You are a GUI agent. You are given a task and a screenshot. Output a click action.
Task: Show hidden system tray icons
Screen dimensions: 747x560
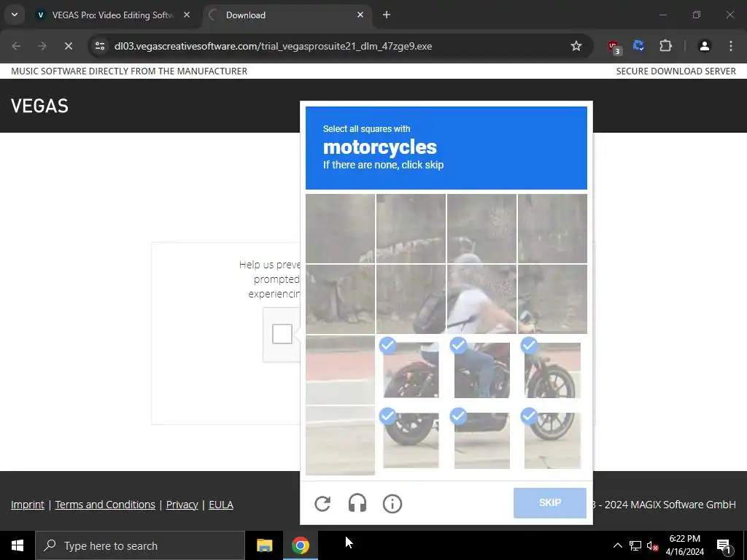tap(617, 545)
